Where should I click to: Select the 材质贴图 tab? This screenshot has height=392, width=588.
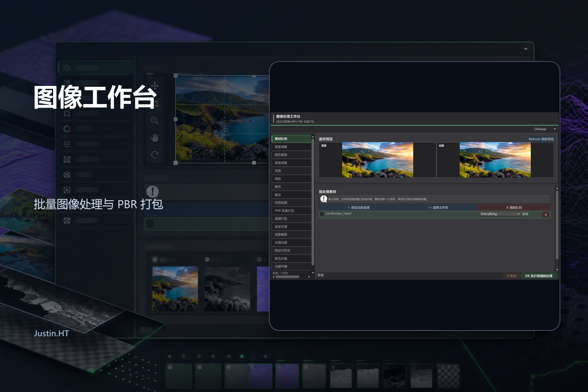[x=291, y=203]
